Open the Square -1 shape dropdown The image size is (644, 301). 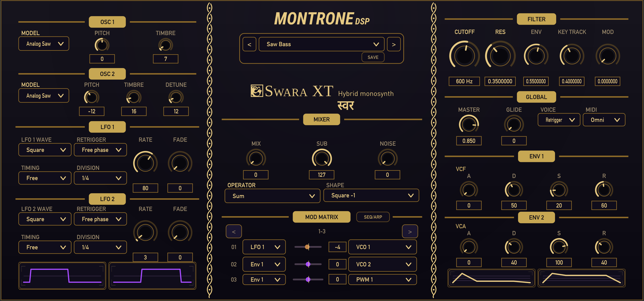click(371, 196)
